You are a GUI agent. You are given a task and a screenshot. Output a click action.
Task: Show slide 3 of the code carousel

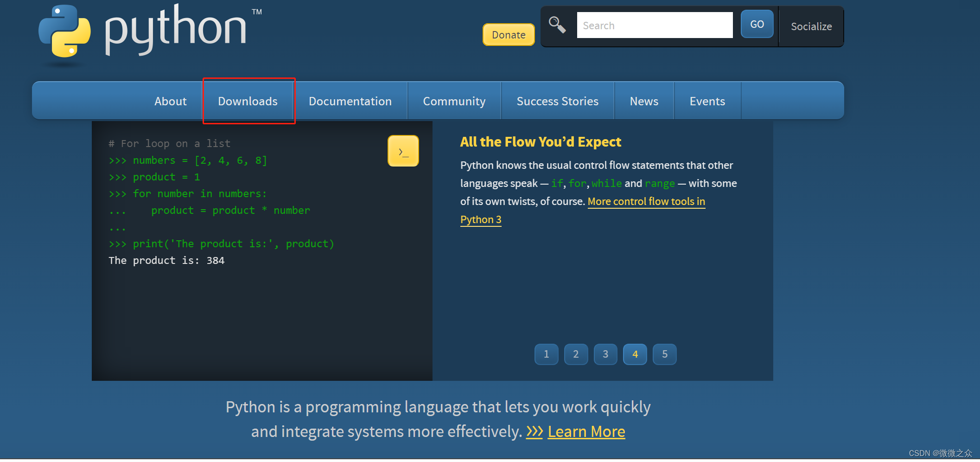tap(605, 354)
